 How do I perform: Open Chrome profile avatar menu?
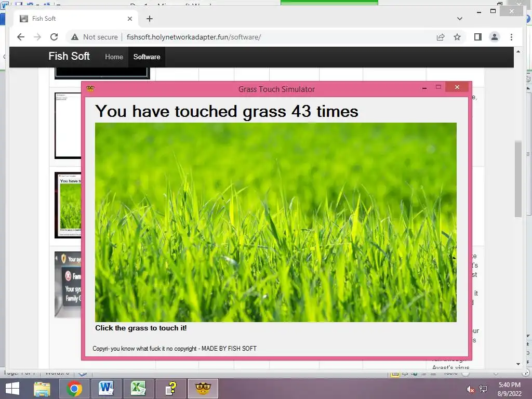click(x=495, y=37)
